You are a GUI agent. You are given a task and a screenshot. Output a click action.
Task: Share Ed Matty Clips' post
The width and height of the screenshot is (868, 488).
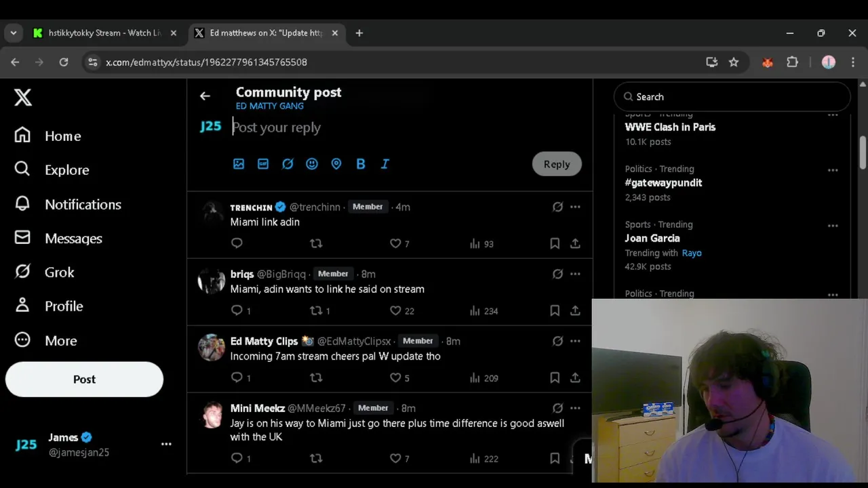[x=575, y=378]
